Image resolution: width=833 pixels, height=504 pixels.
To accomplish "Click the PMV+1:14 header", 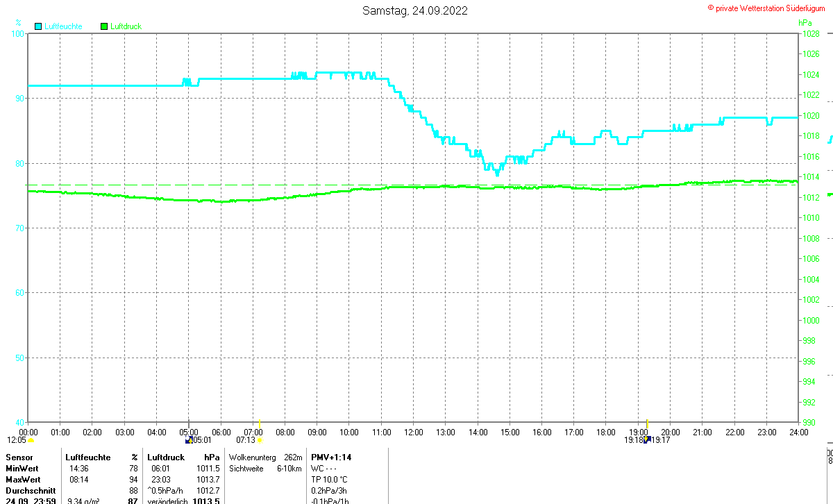I will tap(331, 457).
